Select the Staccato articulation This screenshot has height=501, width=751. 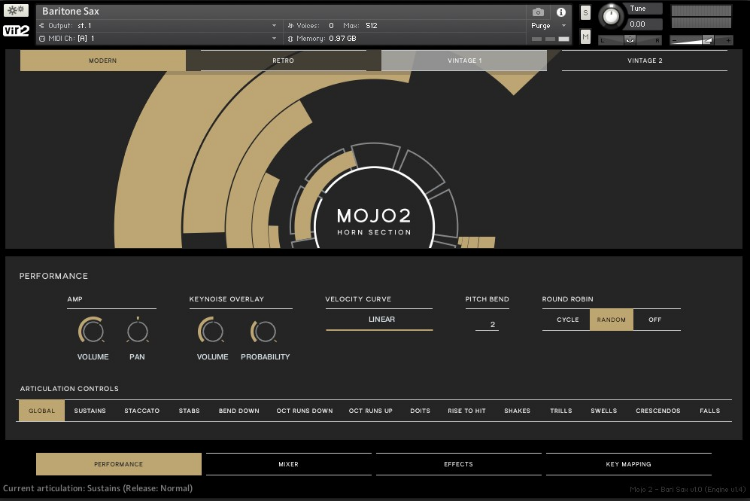click(x=142, y=410)
